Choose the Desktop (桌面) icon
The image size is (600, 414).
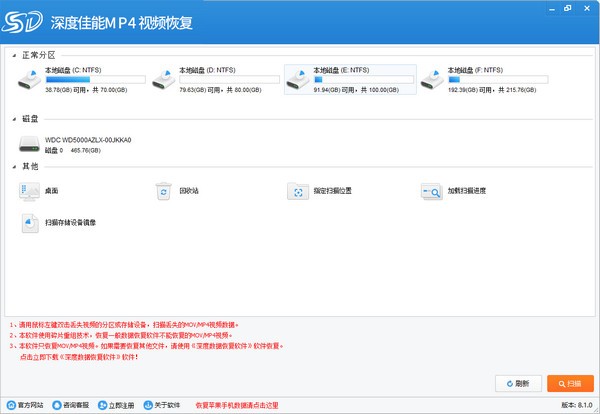[x=29, y=191]
